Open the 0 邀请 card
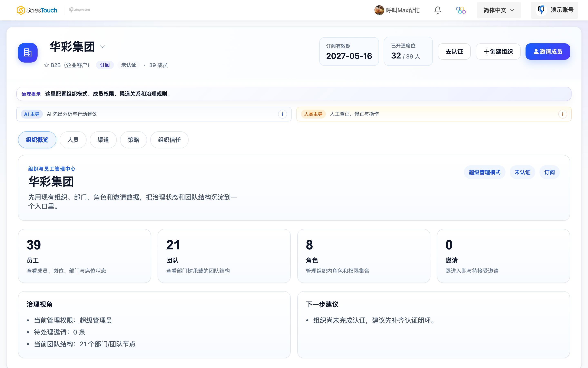Image resolution: width=588 pixels, height=368 pixels. 503,256
